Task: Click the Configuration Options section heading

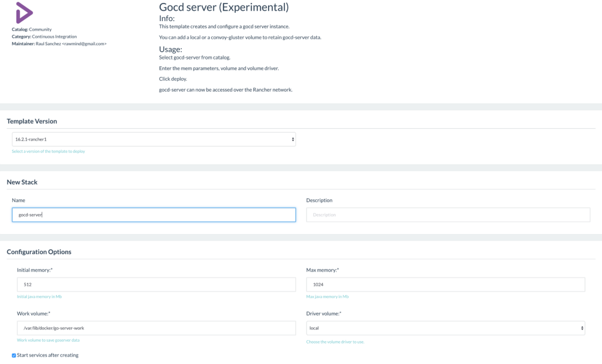Action: click(x=39, y=252)
